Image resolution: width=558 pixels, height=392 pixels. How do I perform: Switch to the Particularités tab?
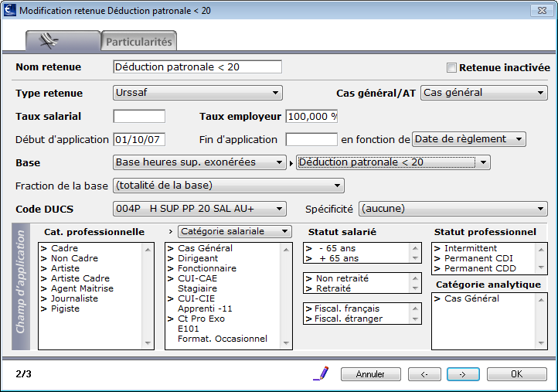click(x=139, y=42)
